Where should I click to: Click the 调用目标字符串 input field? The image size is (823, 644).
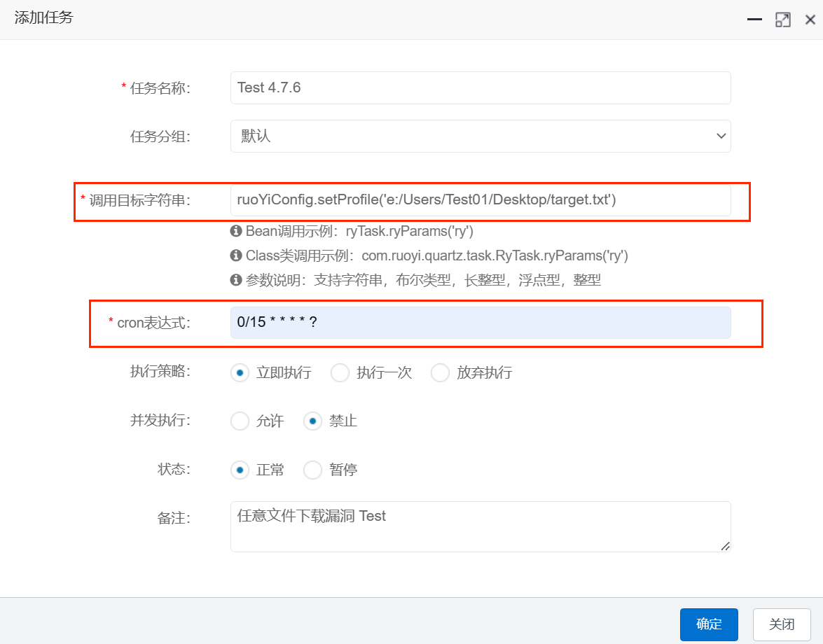click(x=480, y=199)
